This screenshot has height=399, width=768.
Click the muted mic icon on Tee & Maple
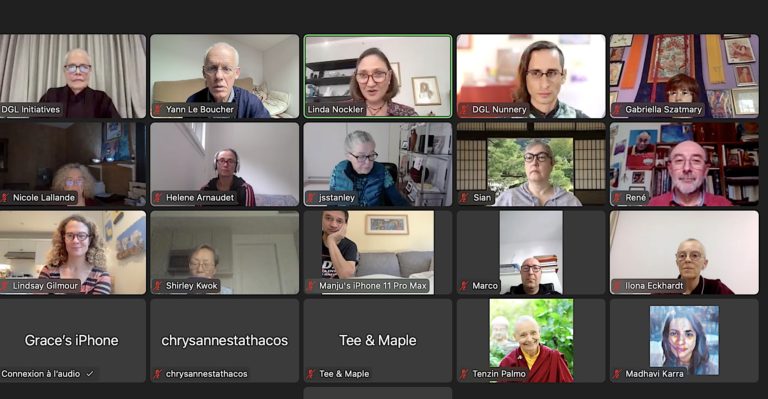[x=311, y=374]
